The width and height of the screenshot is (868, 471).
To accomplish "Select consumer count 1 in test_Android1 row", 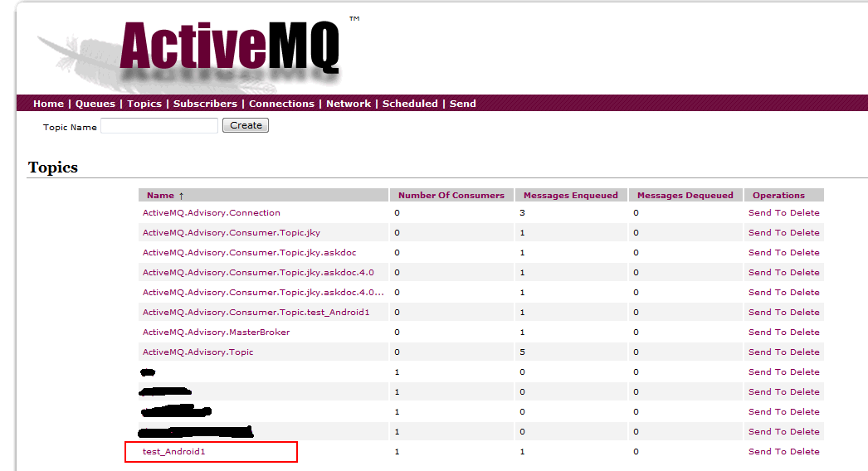I will pos(397,452).
